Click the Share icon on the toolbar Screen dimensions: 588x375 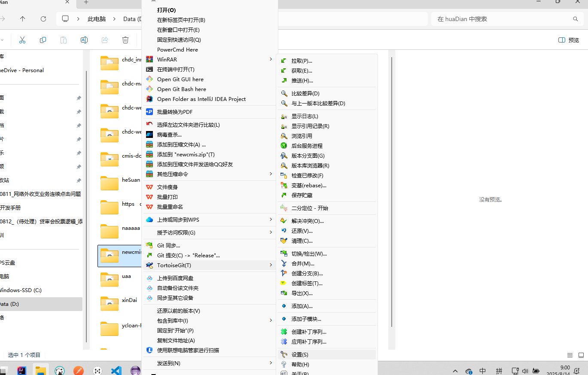pyautogui.click(x=104, y=40)
